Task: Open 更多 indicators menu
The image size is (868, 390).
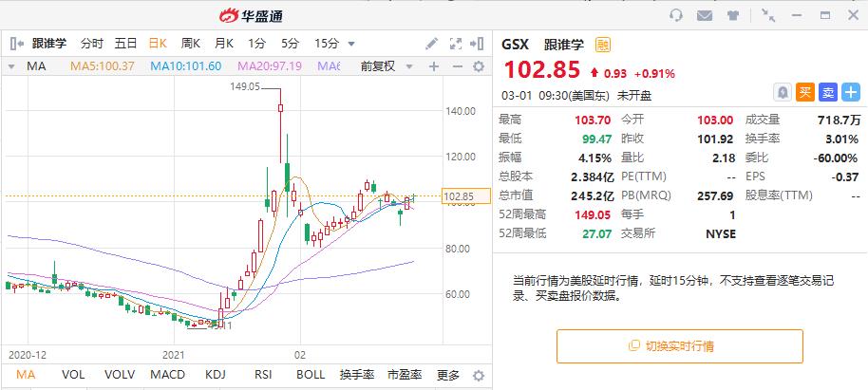Action: [x=448, y=375]
